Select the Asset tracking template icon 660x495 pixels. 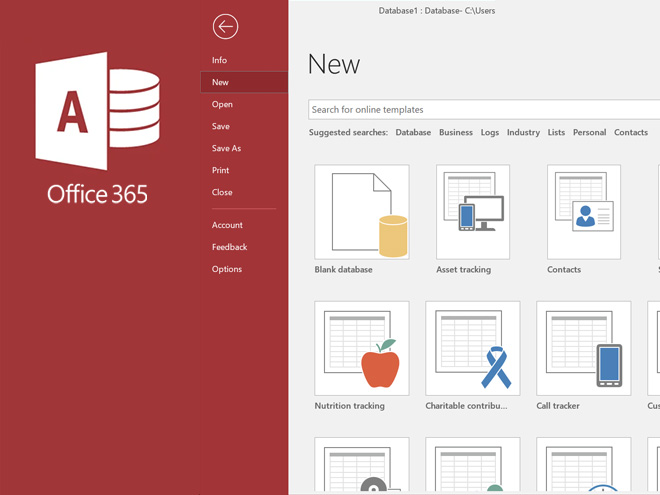point(472,212)
